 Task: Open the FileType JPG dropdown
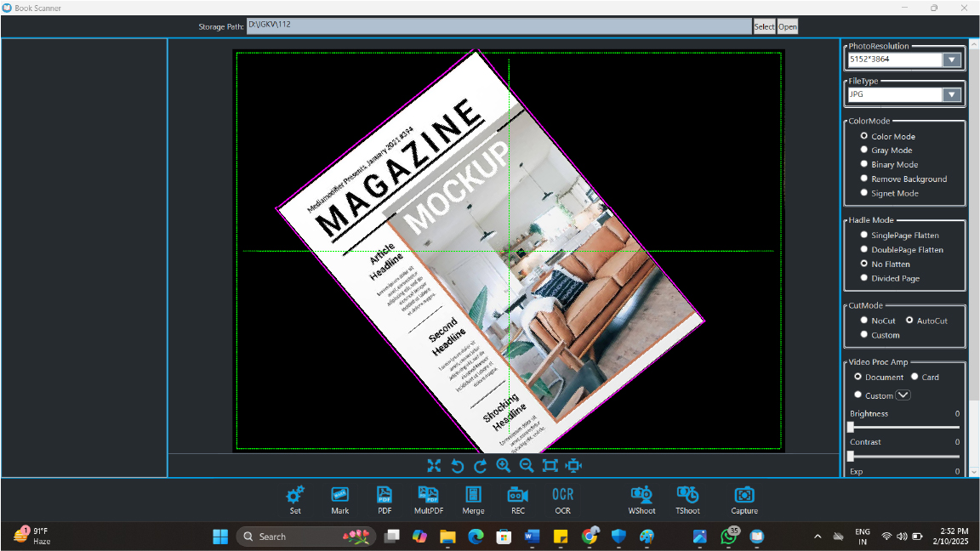[x=952, y=95]
